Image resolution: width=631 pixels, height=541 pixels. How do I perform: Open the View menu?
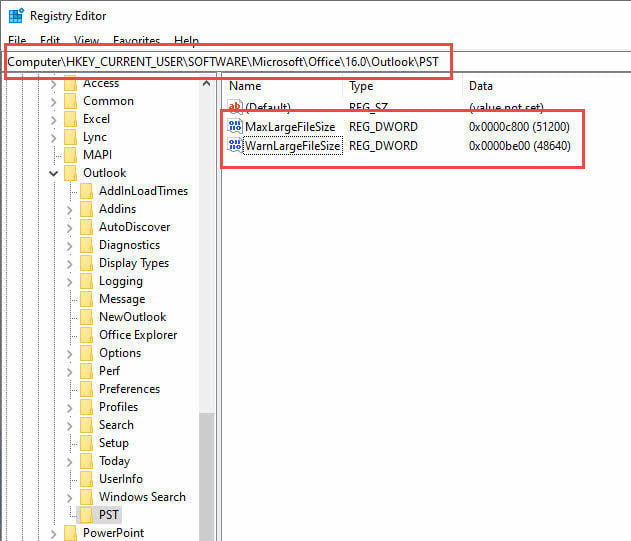87,40
